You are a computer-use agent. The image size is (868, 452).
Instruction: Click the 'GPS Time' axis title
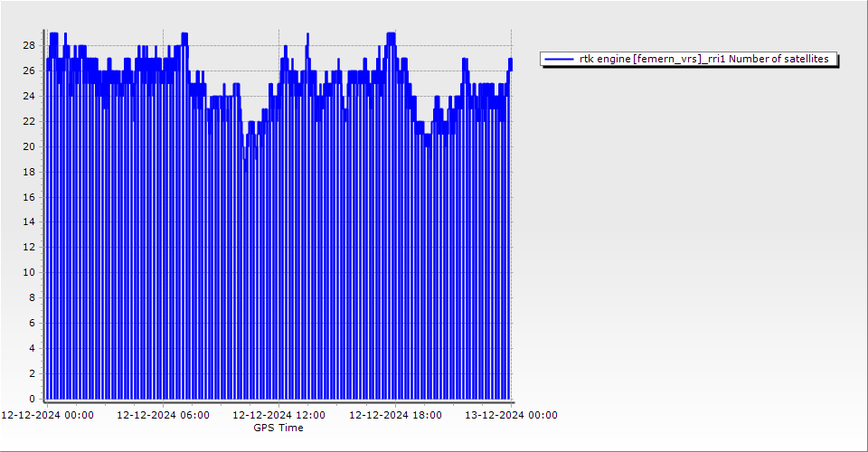click(x=278, y=428)
